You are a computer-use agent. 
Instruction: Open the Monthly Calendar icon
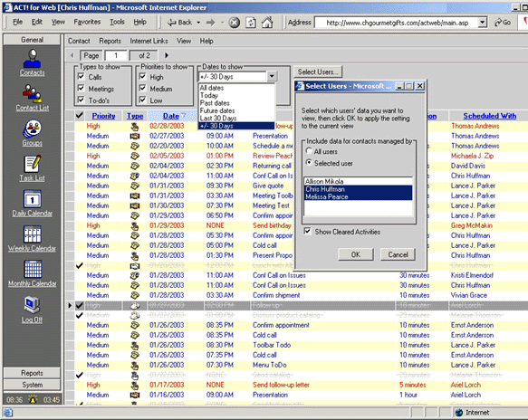coord(33,269)
